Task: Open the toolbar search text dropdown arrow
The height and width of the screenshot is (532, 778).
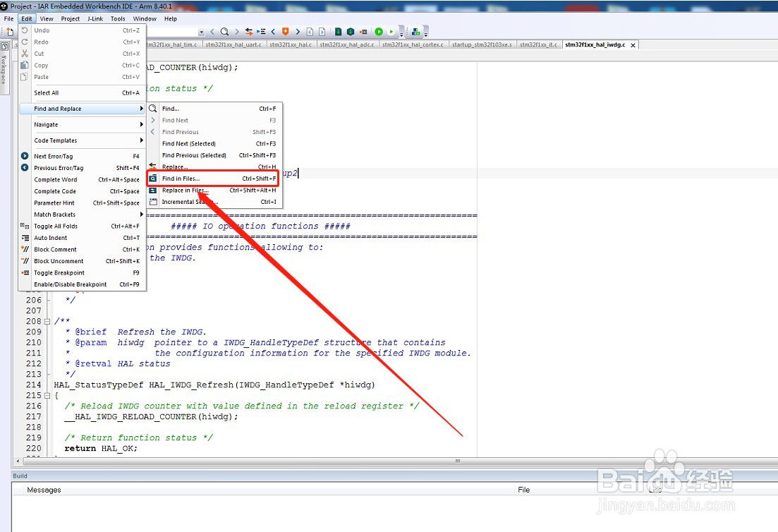Action: pyautogui.click(x=201, y=32)
